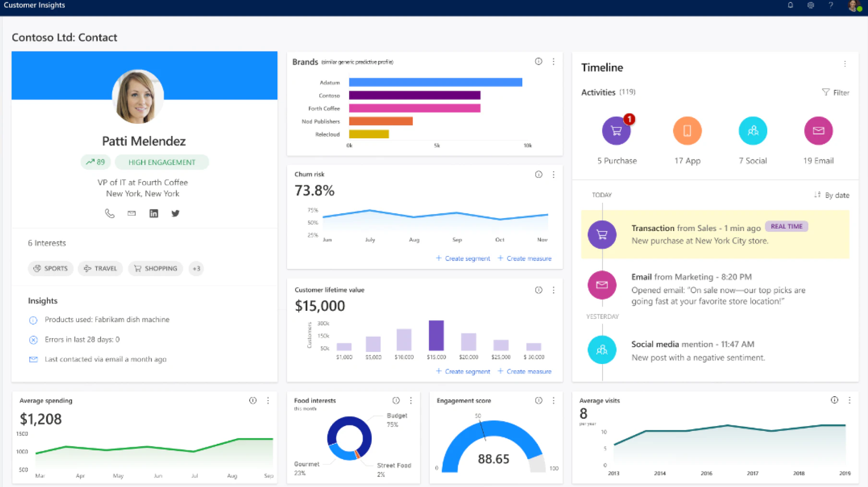Open Average visits more options menu
The image size is (868, 487).
(x=849, y=400)
